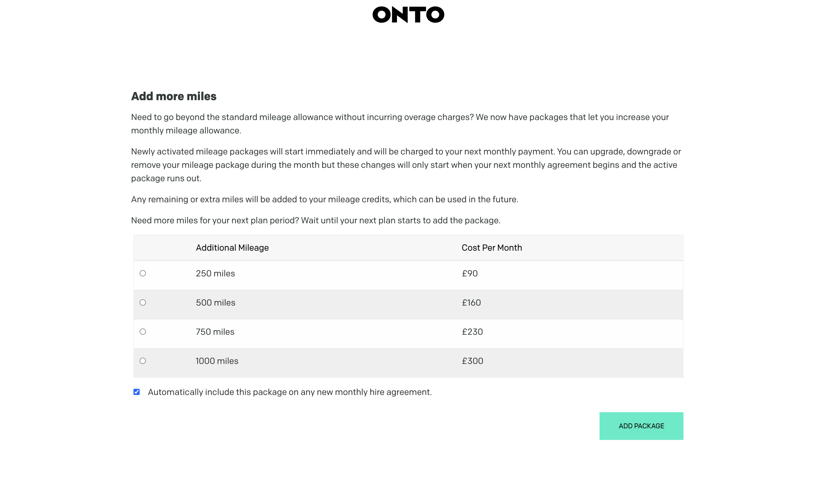Click the "500 miles" row label
The image size is (837, 504).
215,303
